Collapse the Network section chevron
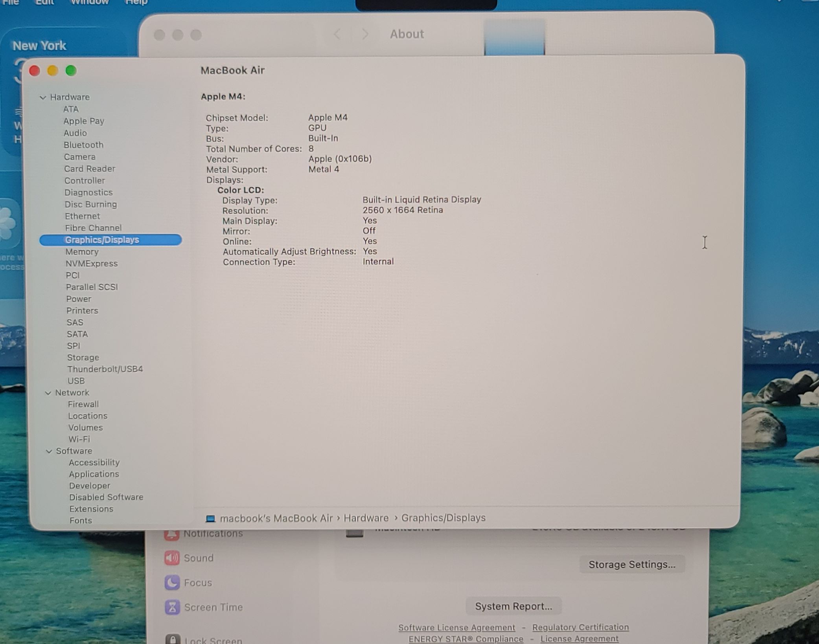The height and width of the screenshot is (644, 819). (48, 393)
